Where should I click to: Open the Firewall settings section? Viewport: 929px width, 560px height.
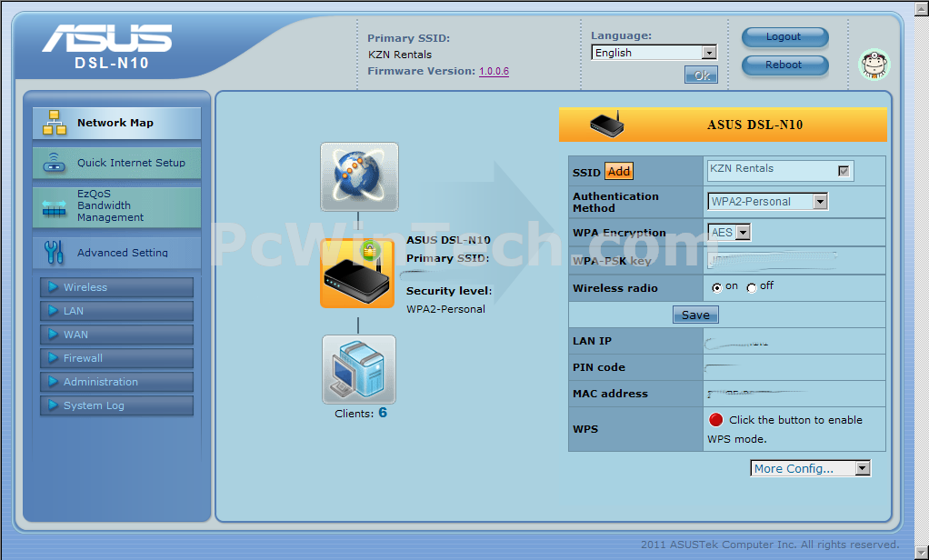pos(116,358)
